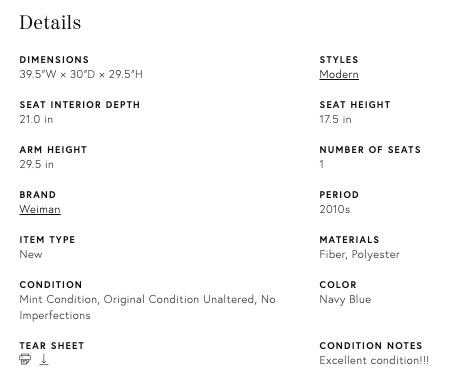This screenshot has width=456, height=392.
Task: Click the Navy Blue color value
Action: point(345,300)
